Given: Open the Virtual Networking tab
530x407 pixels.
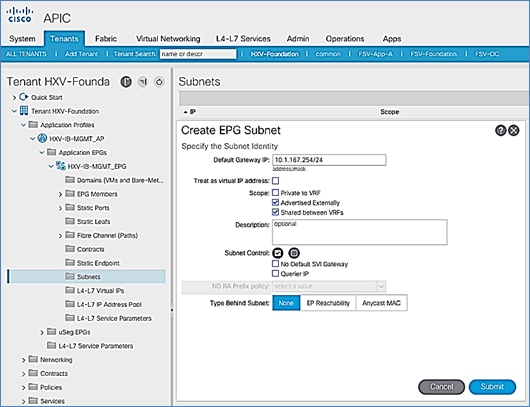Looking at the screenshot, I should (x=168, y=39).
